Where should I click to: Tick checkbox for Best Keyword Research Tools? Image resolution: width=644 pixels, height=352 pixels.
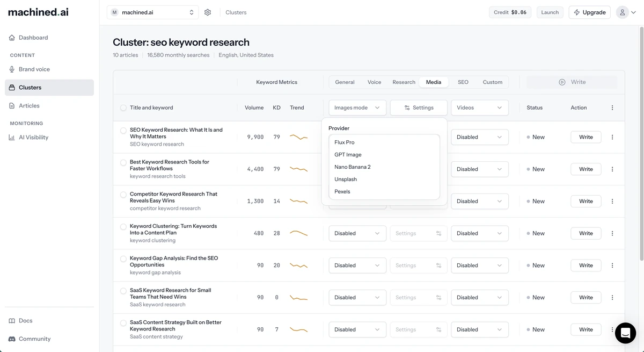point(123,162)
